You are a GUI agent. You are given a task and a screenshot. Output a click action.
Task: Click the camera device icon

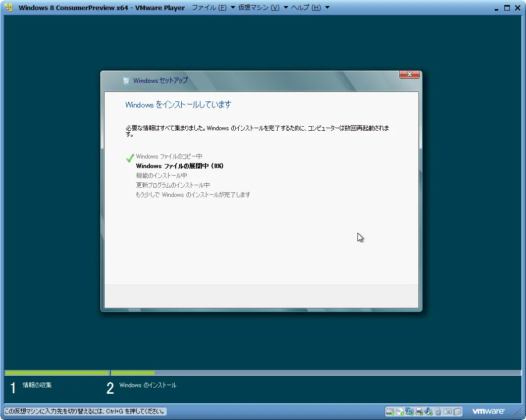click(x=447, y=411)
